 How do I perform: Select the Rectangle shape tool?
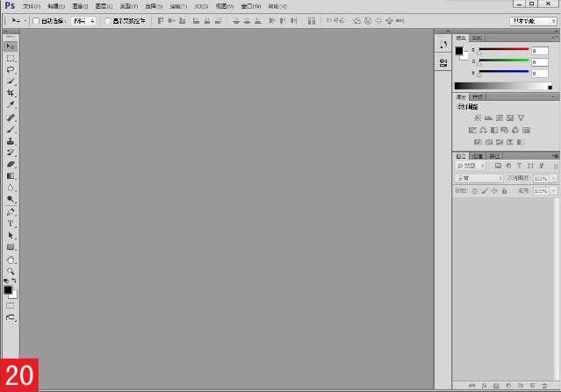(11, 247)
